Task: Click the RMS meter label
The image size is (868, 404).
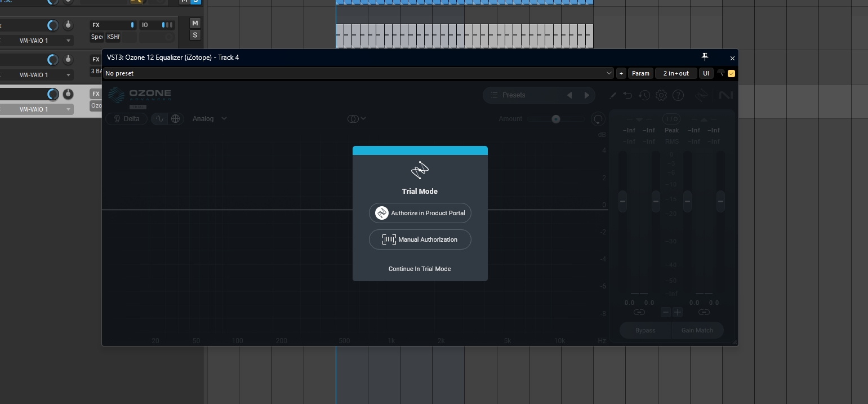Action: point(671,141)
